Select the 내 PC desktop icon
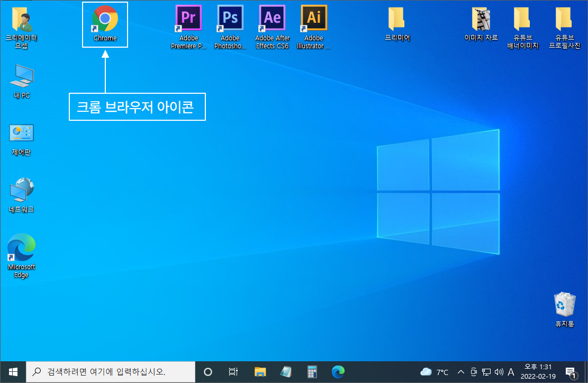The image size is (588, 383). tap(21, 81)
